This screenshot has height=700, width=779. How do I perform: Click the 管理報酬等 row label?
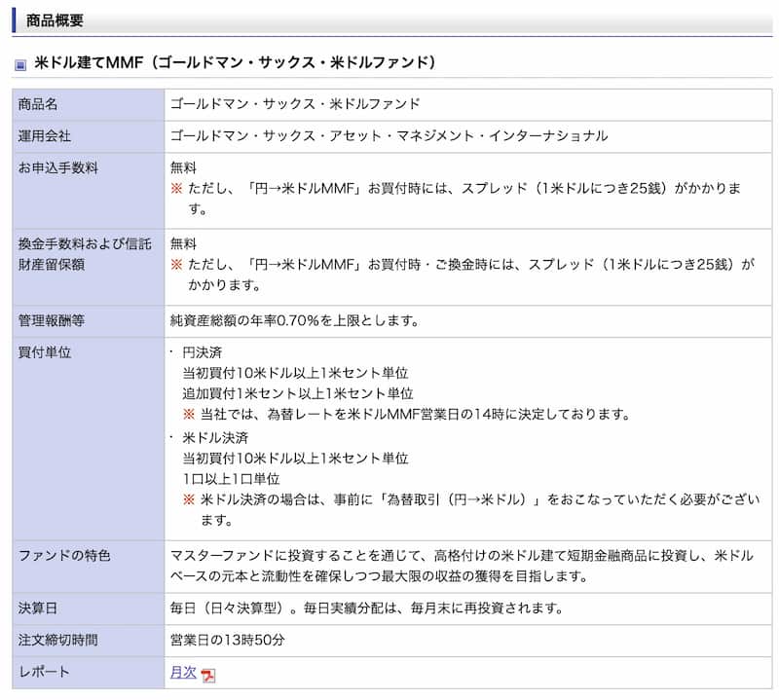pos(51,320)
